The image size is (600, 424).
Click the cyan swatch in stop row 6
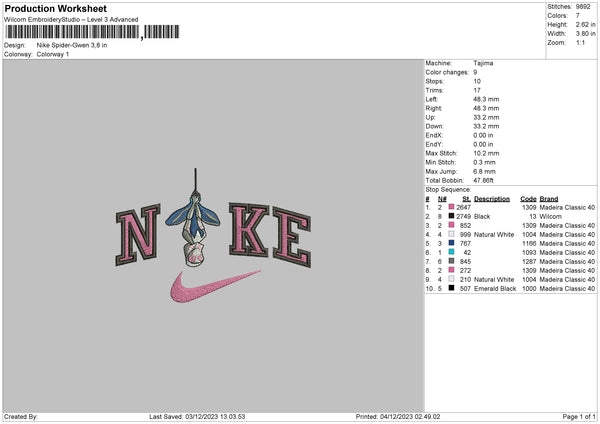[x=452, y=252]
